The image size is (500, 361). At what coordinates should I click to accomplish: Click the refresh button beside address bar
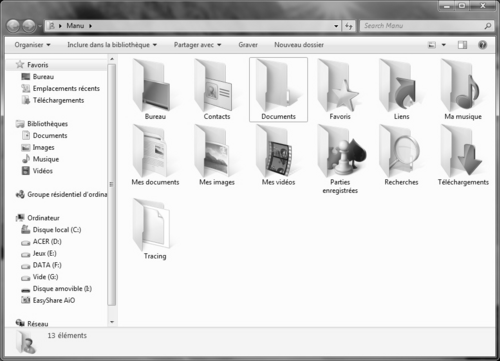(349, 26)
